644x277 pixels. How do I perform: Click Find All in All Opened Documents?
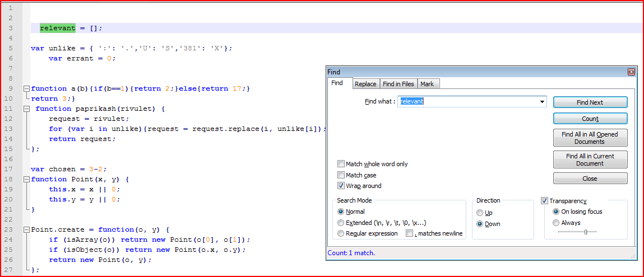pyautogui.click(x=590, y=138)
